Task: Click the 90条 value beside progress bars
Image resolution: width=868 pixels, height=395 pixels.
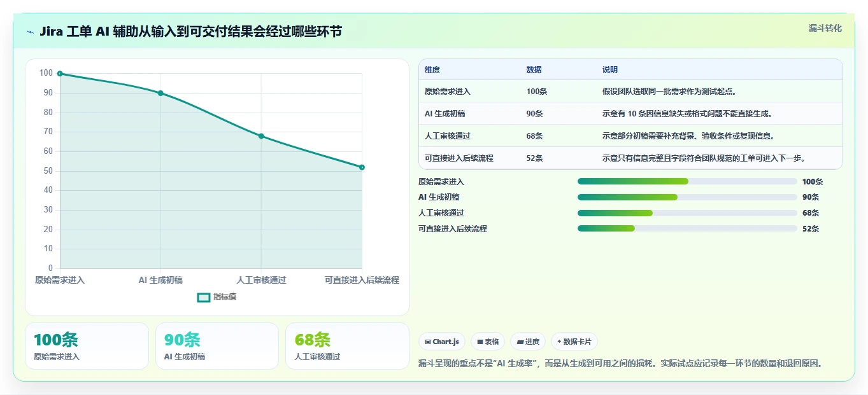Action: pos(811,197)
